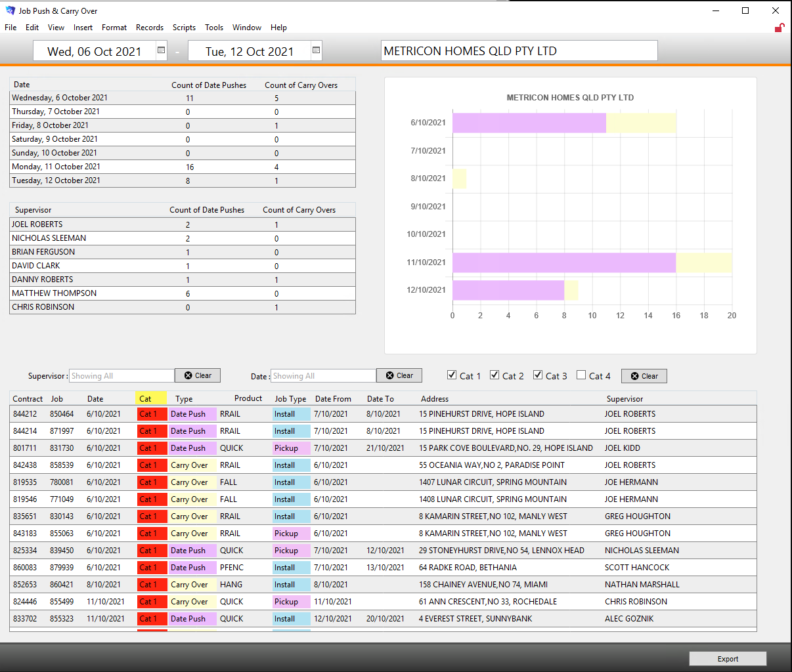792x672 pixels.
Task: Click PFENC product in contract 860083 row
Action: click(232, 568)
